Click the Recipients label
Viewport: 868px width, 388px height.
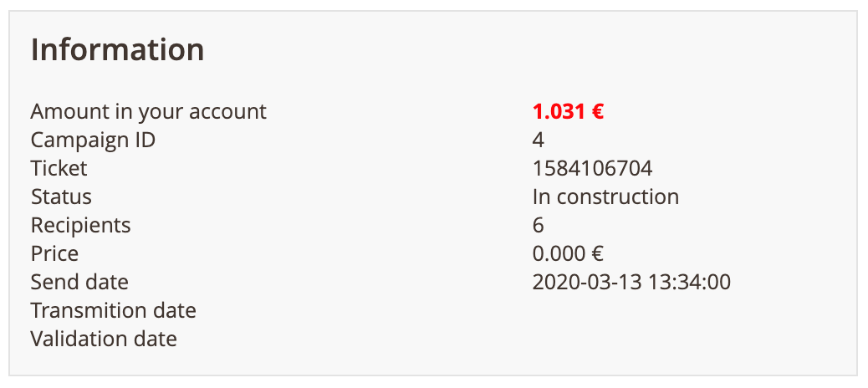click(81, 226)
